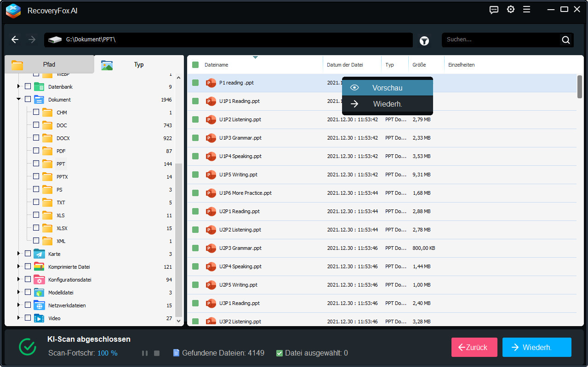Go back with the left arrow

coord(15,40)
